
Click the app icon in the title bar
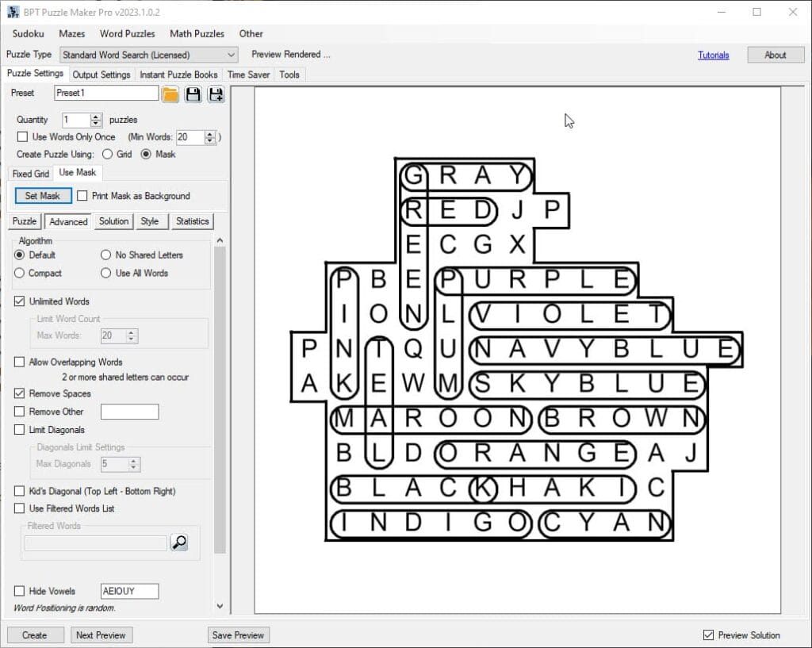(13, 12)
